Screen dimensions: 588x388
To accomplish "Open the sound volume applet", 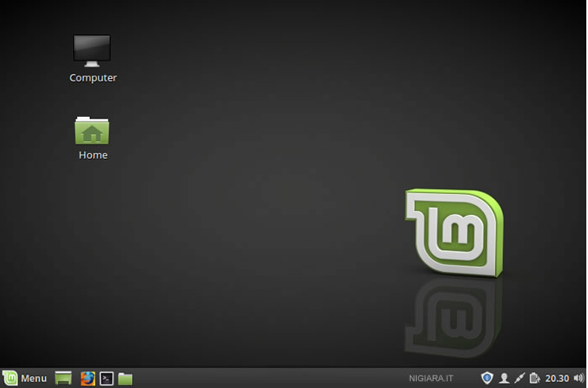I will (x=578, y=378).
